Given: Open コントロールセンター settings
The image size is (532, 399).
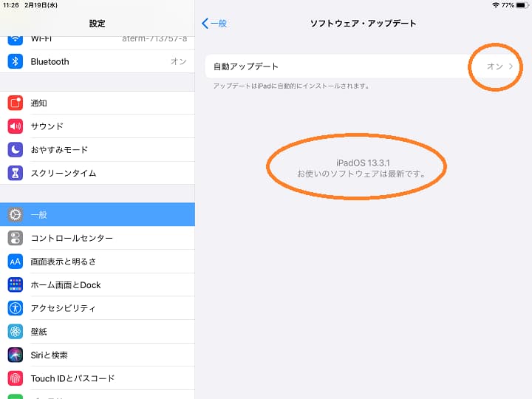Looking at the screenshot, I should point(98,238).
